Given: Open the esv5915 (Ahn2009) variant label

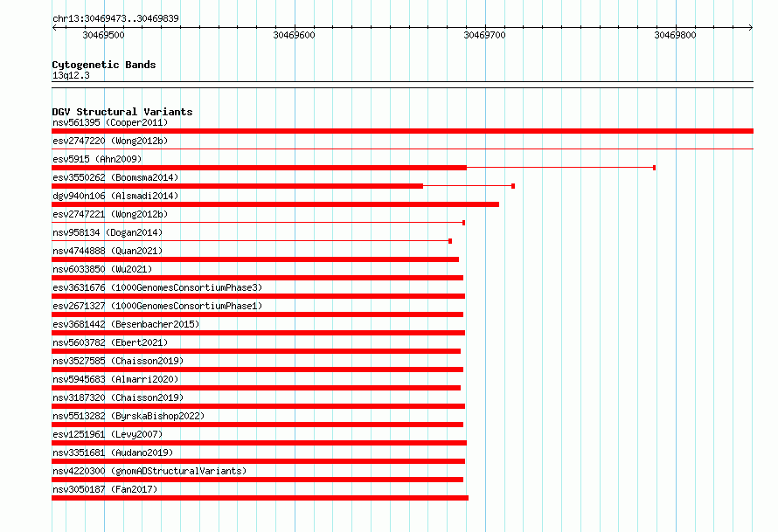Looking at the screenshot, I should click(x=97, y=159).
